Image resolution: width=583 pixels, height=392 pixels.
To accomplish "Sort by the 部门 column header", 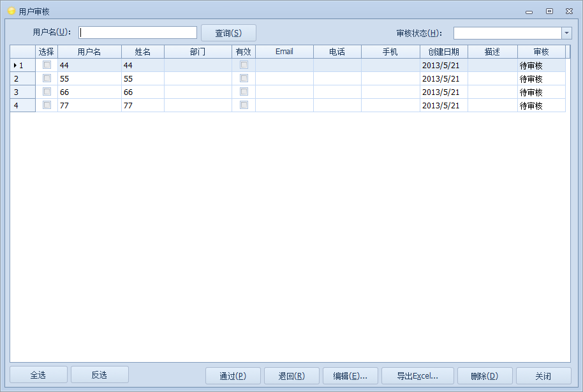I will coord(198,52).
